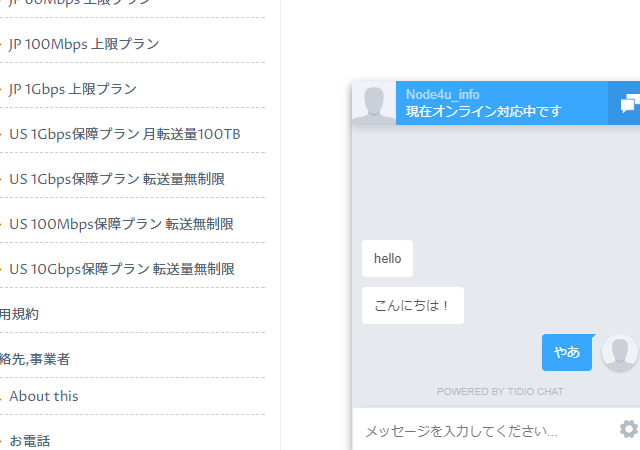Click the POWERED BY TIDIO CHAT link
This screenshot has height=450, width=640.
pos(500,391)
